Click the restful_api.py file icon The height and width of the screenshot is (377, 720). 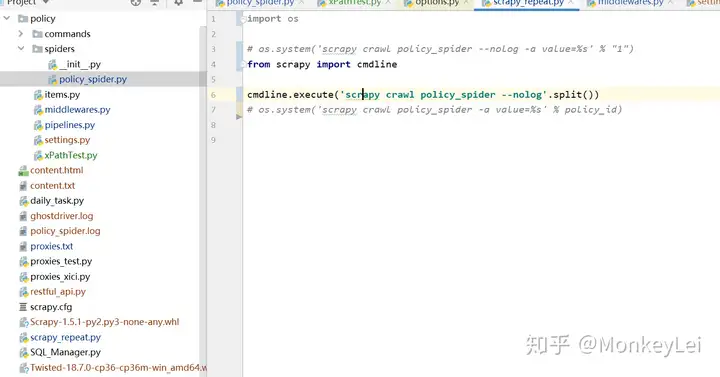click(23, 292)
